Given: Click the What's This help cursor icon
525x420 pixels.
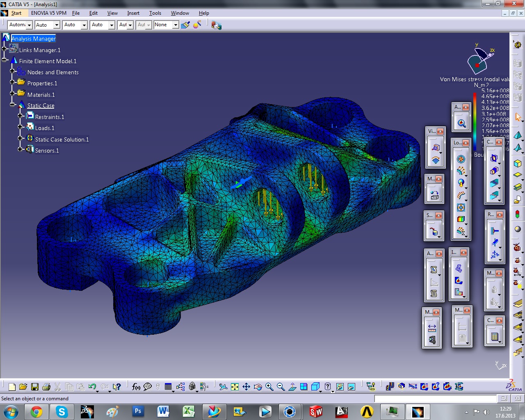Looking at the screenshot, I should click(x=117, y=387).
